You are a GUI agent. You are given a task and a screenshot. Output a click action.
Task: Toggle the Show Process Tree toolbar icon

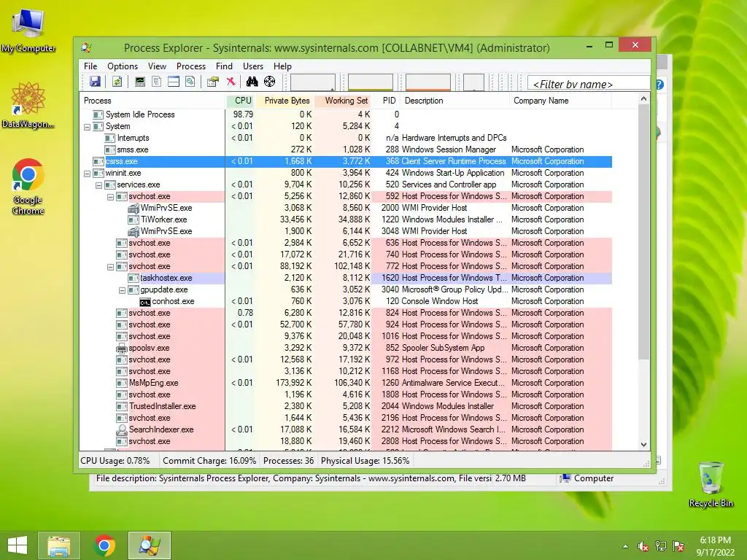(x=156, y=82)
